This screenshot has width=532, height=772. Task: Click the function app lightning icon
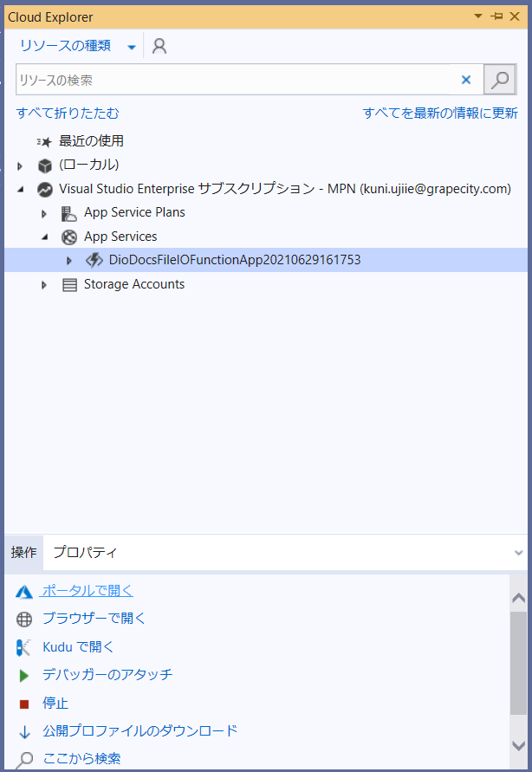pyautogui.click(x=94, y=260)
